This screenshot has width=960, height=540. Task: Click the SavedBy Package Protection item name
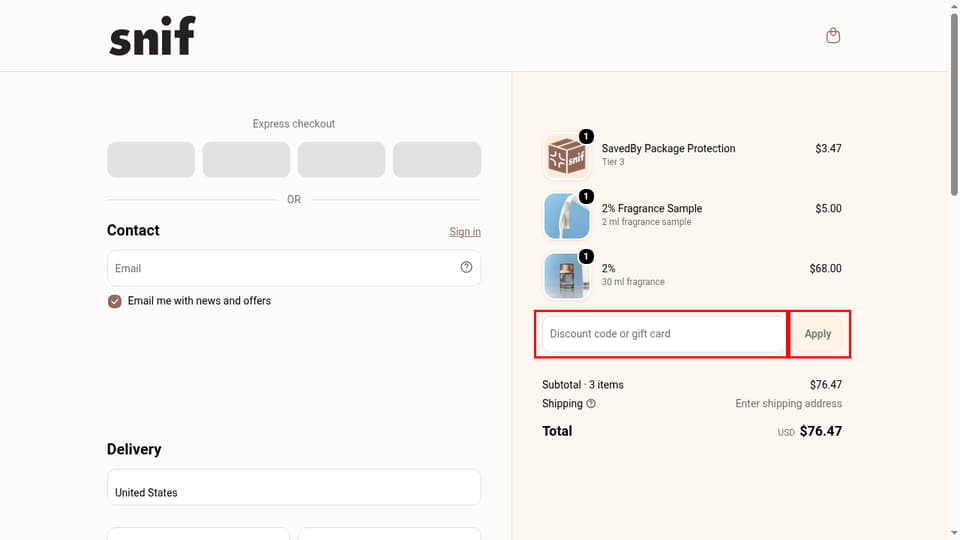[x=668, y=148]
